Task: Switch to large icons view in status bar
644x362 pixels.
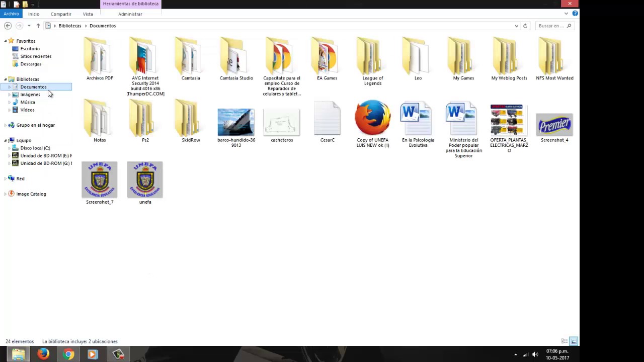Action: (x=574, y=341)
